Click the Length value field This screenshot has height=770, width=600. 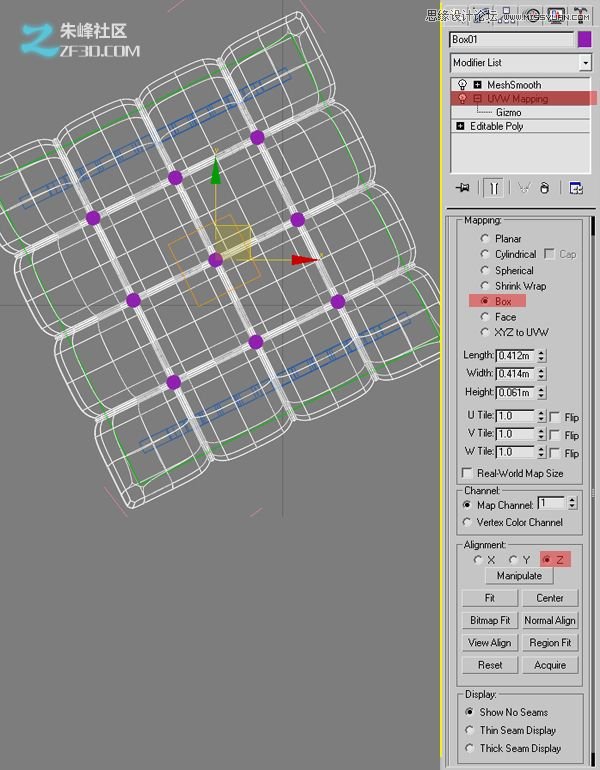click(x=516, y=355)
